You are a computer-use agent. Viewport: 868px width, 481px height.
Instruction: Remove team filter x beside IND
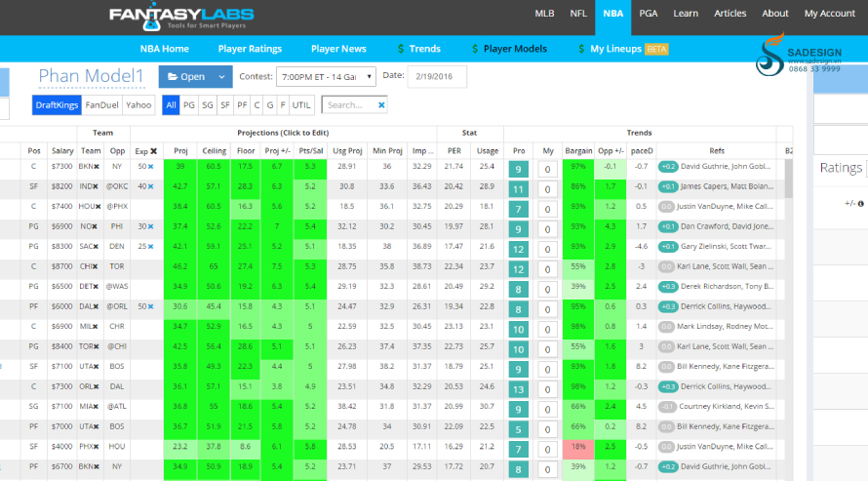[97, 186]
